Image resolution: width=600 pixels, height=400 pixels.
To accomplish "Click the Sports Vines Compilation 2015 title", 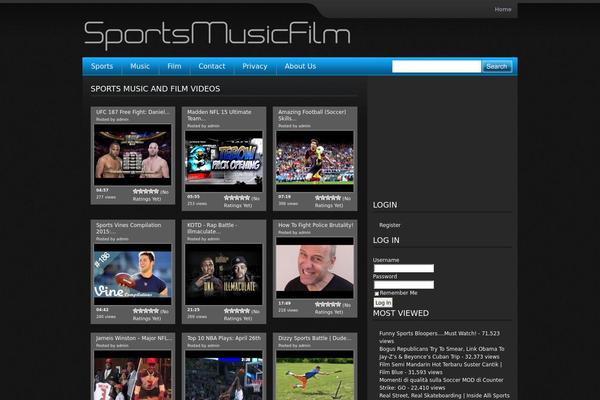I will coord(128,228).
